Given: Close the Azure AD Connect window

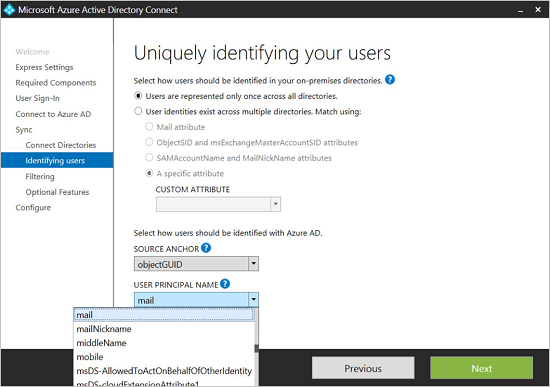Looking at the screenshot, I should pos(538,9).
